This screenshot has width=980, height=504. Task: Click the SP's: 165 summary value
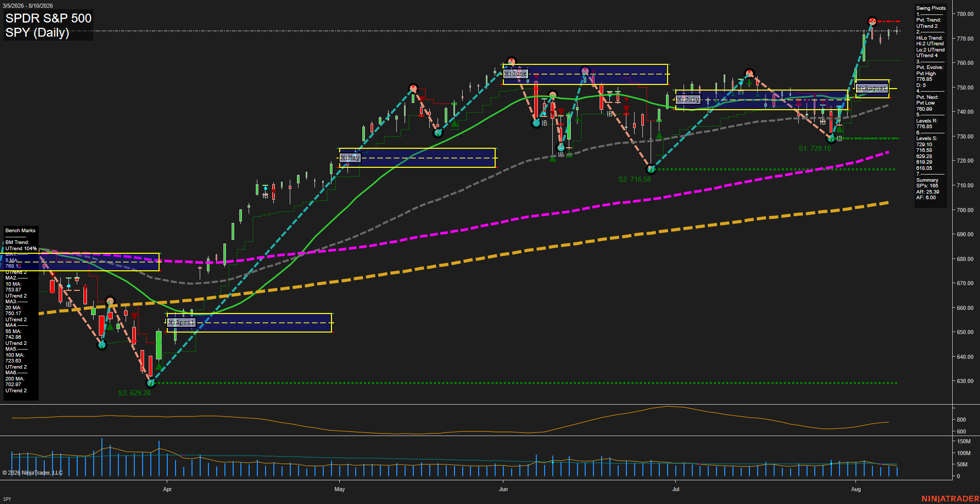[927, 186]
